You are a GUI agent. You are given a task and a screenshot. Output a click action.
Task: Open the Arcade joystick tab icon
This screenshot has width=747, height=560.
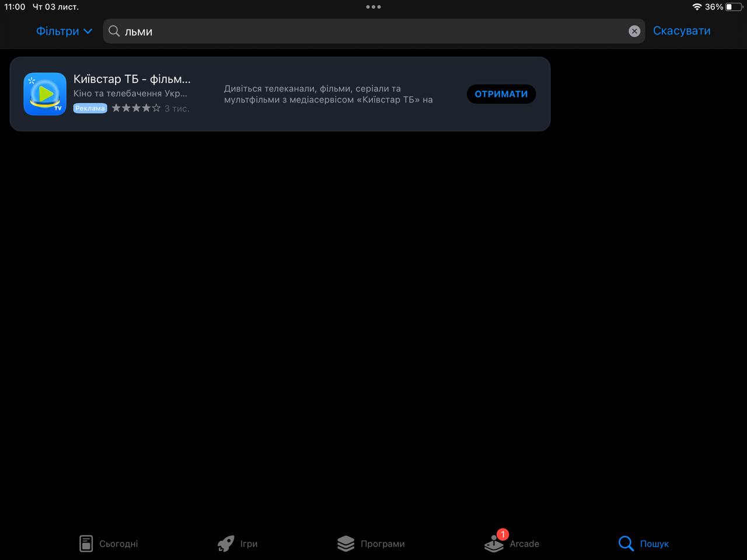494,545
